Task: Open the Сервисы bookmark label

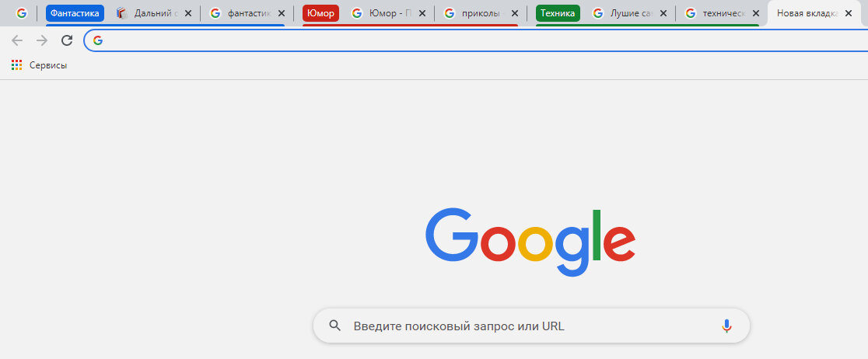Action: (48, 65)
